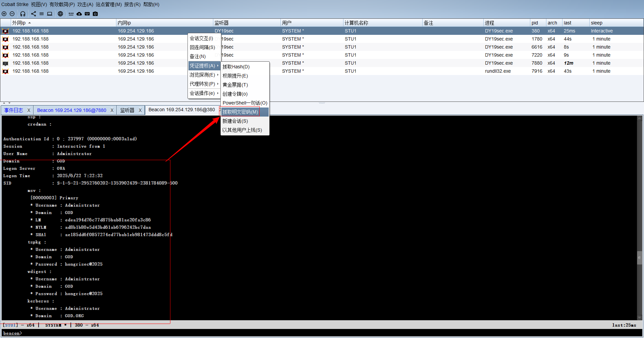Switch to Beacon 169.254.129.186@380 tab

click(182, 110)
